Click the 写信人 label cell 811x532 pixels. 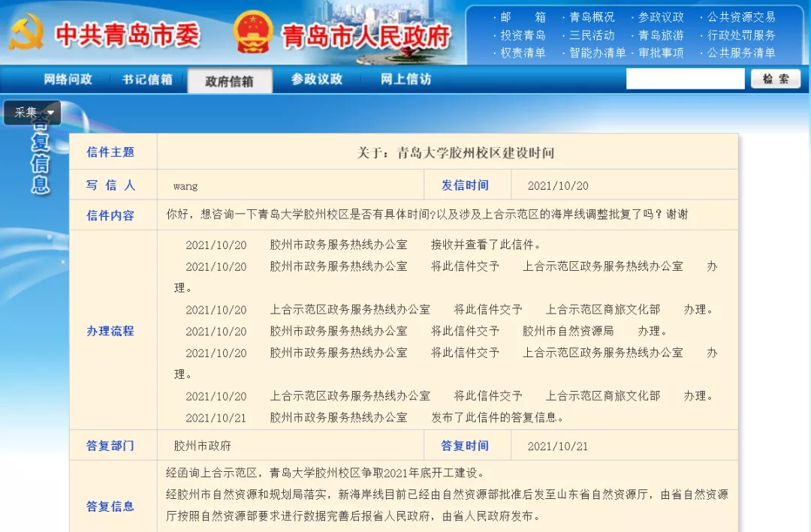coord(113,185)
